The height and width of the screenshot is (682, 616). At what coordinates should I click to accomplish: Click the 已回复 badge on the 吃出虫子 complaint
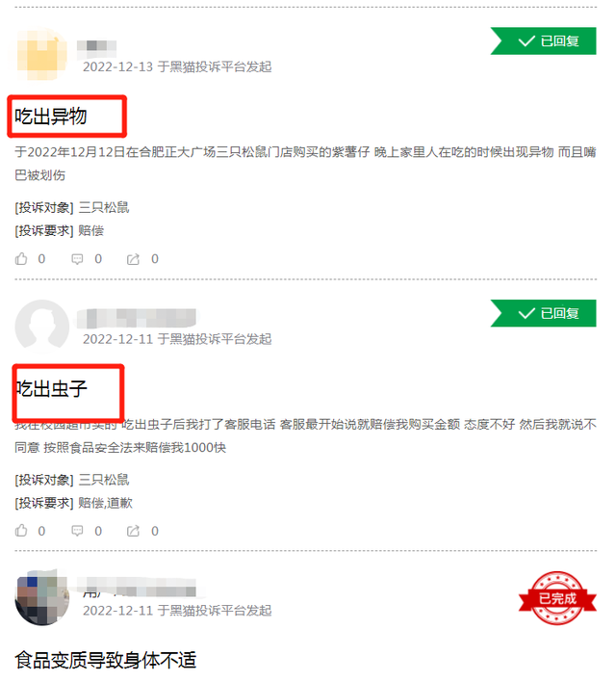tap(544, 313)
